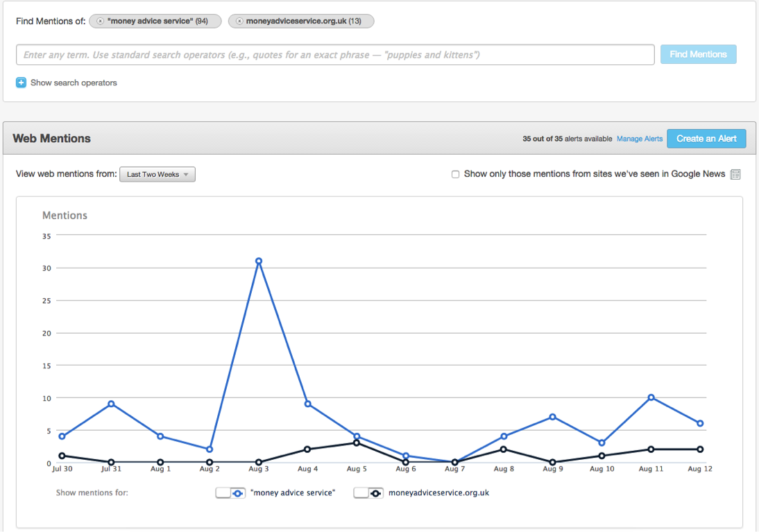This screenshot has height=532, width=759.
Task: Select the Jul 31 blue data point
Action: coord(111,404)
